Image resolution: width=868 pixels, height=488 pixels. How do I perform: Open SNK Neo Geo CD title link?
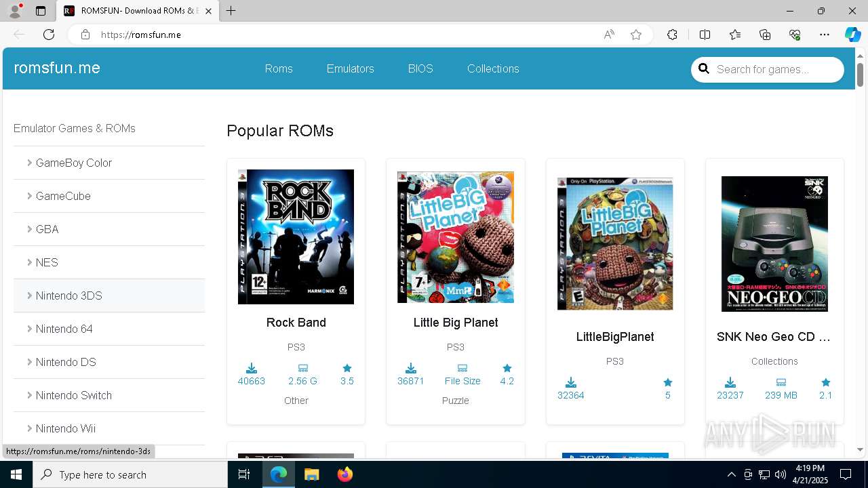click(774, 337)
